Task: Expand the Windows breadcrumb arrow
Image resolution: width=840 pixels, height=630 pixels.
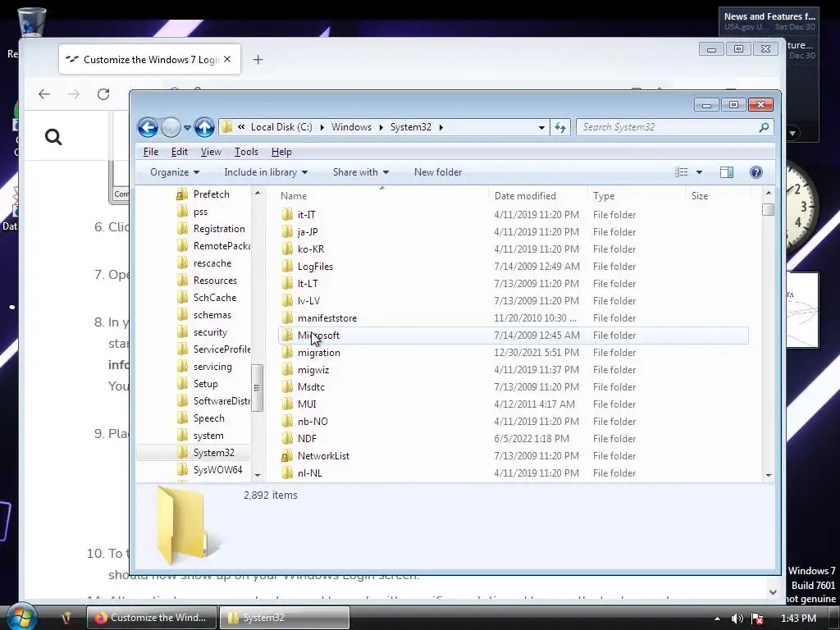Action: (x=381, y=127)
